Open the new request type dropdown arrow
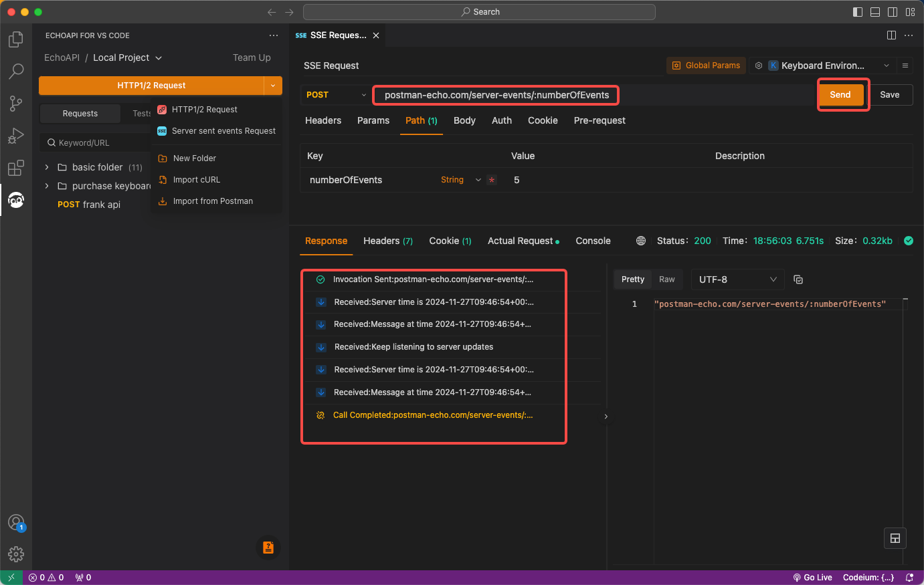This screenshot has height=585, width=924. click(273, 86)
